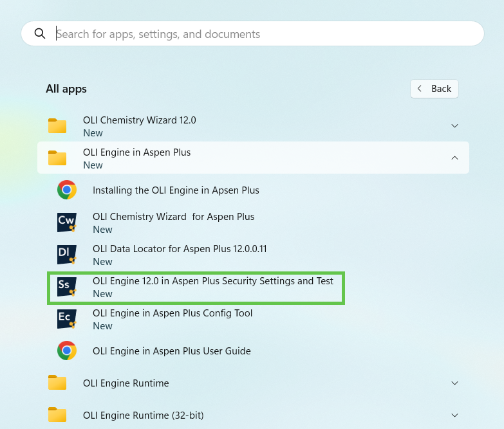
Task: Launch the Ss Security Settings icon
Action: 67,286
